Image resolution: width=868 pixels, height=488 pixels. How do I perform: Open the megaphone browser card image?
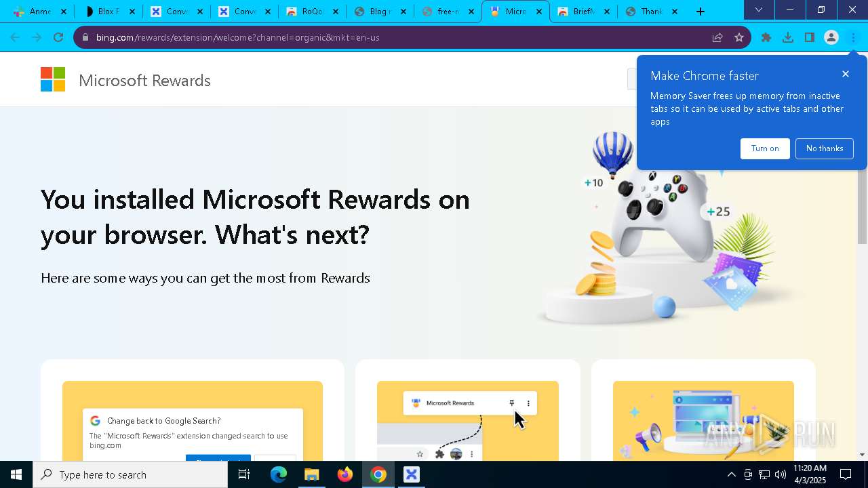point(703,421)
